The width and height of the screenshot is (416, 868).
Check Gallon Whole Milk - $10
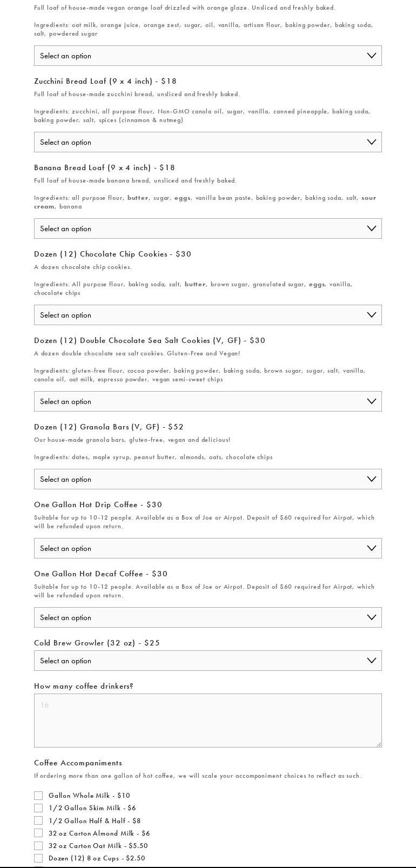[38, 796]
